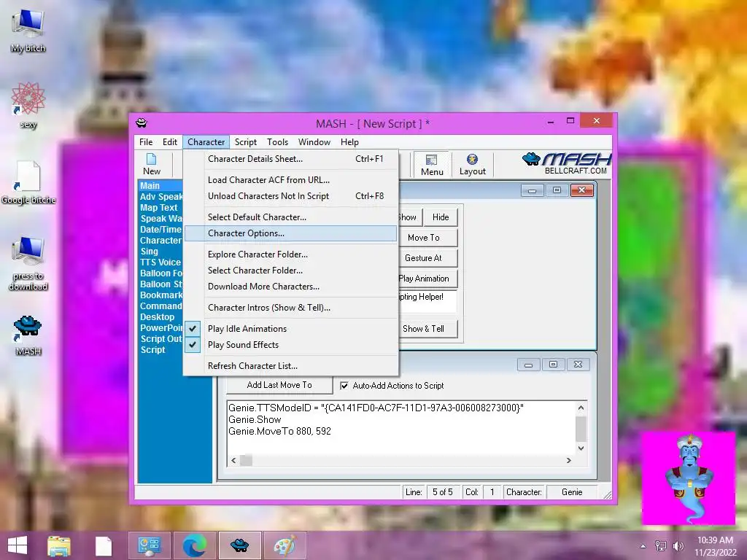Open the 'My bitch' desktop computer icon

tap(28, 31)
